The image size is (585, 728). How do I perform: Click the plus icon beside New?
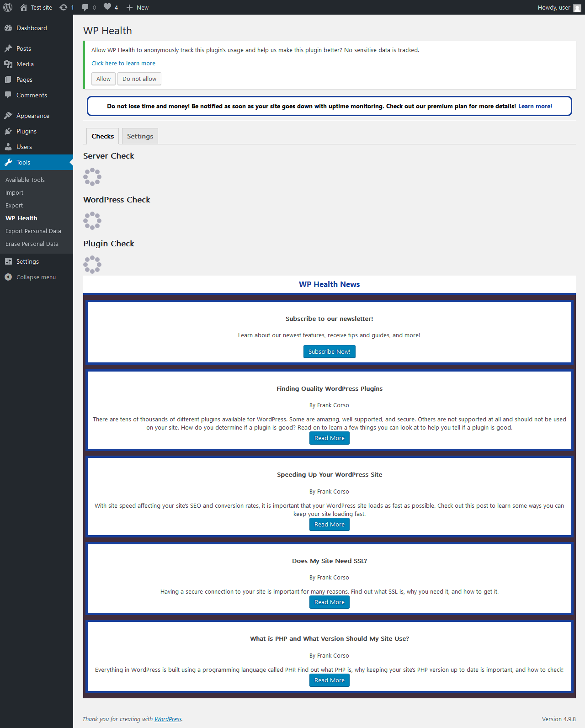[129, 8]
